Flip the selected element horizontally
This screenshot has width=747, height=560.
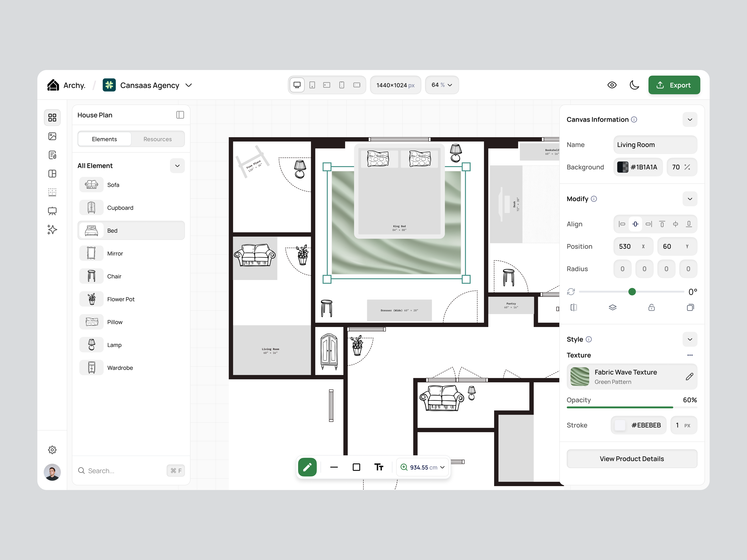pos(574,307)
